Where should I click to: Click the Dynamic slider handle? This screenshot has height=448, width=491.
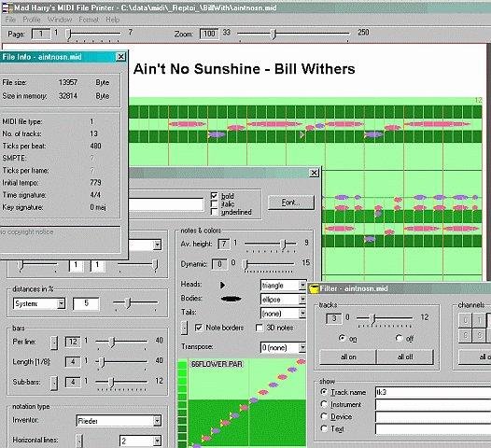[245, 264]
